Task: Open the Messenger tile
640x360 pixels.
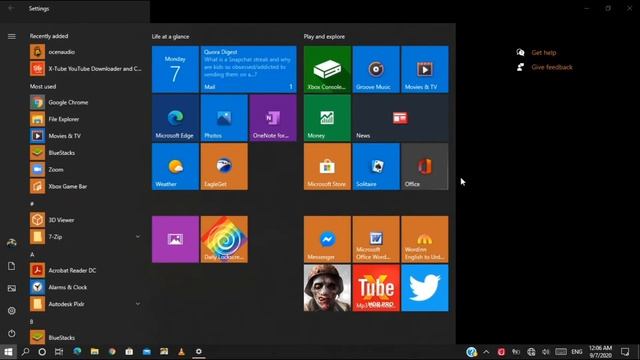Action: tap(327, 239)
